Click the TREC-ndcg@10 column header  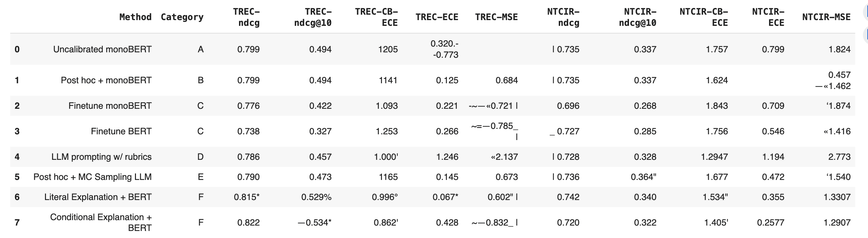coord(313,17)
